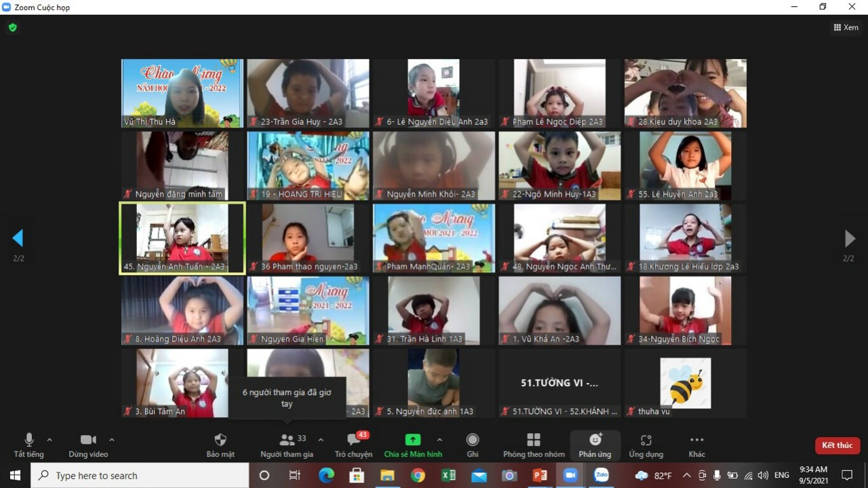Open the Bảo mật security shield icon
868x488 pixels.
(x=220, y=440)
